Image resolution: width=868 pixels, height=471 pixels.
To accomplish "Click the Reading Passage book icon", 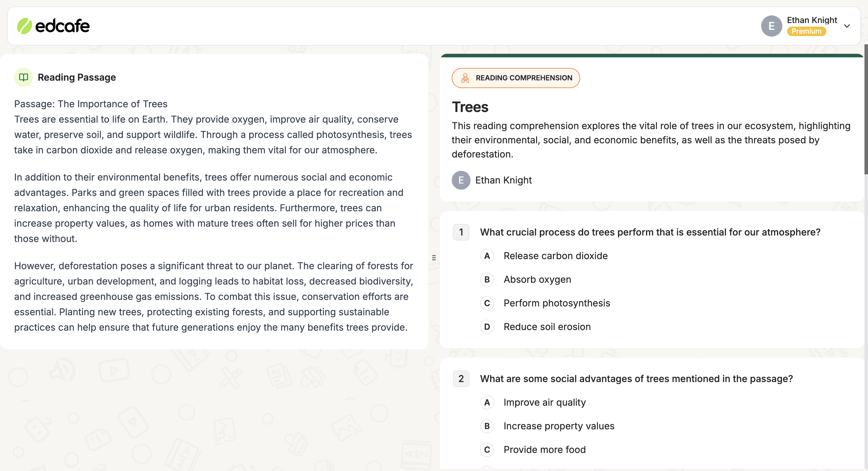I will [24, 77].
